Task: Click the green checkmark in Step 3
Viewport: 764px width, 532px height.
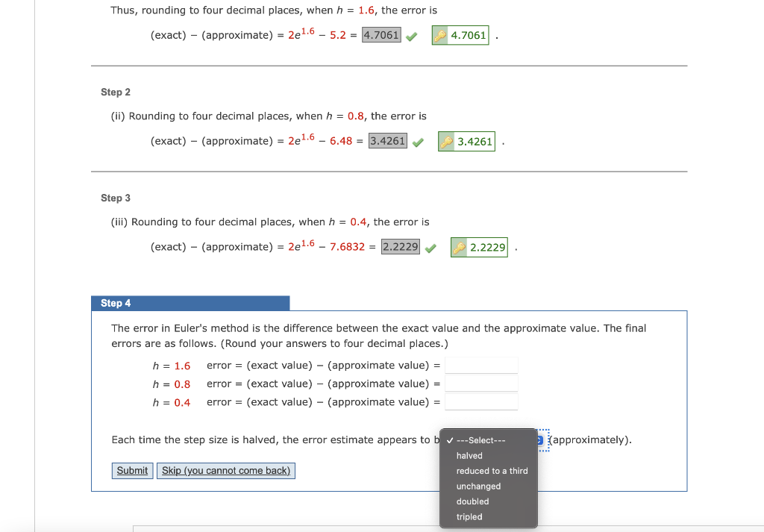Action: pos(430,248)
